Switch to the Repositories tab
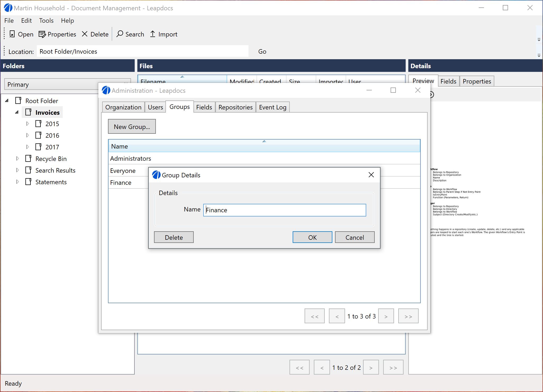The image size is (543, 392). [x=236, y=107]
